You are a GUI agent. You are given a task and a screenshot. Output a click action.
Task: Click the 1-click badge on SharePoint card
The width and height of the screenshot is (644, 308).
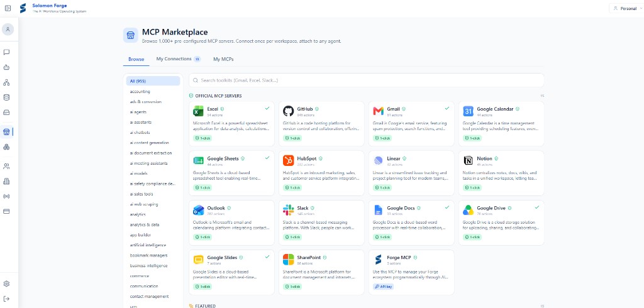coord(293,287)
